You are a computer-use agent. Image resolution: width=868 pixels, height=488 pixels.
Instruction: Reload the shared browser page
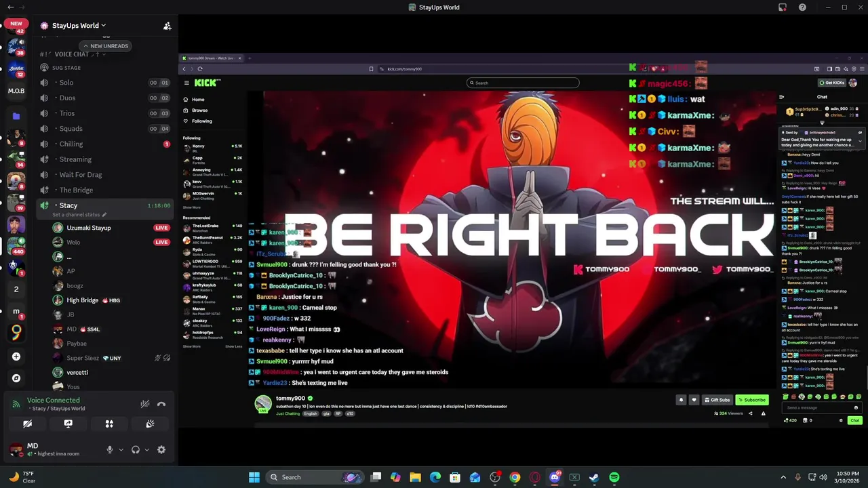click(200, 68)
